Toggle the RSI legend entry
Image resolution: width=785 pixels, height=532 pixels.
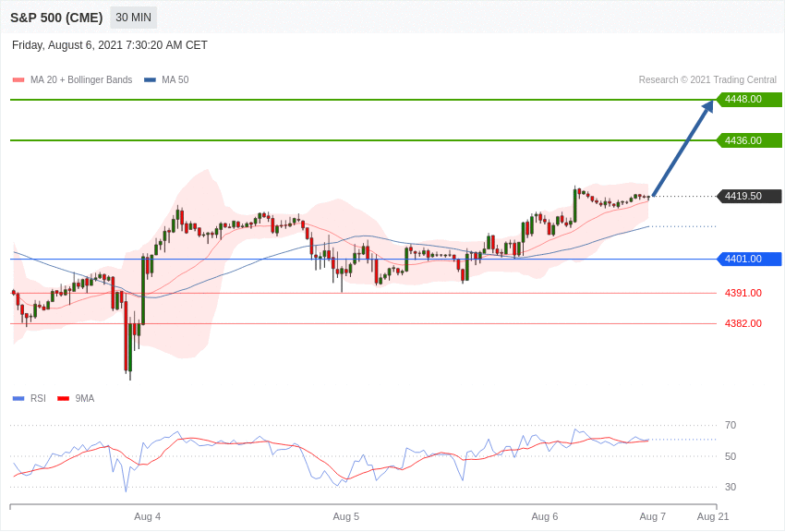pos(29,398)
